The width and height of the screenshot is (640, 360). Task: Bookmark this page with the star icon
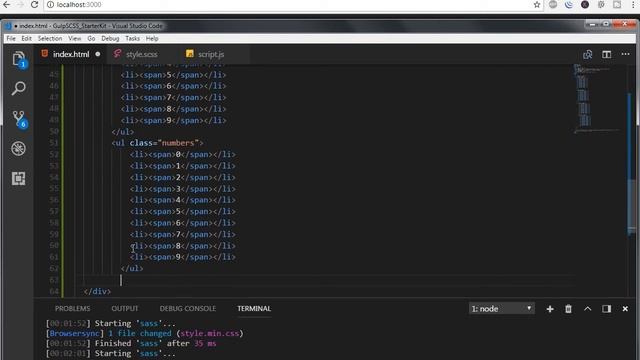[x=537, y=4]
